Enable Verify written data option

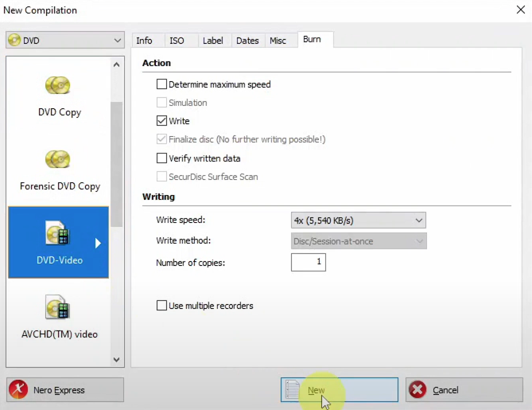[x=162, y=158]
